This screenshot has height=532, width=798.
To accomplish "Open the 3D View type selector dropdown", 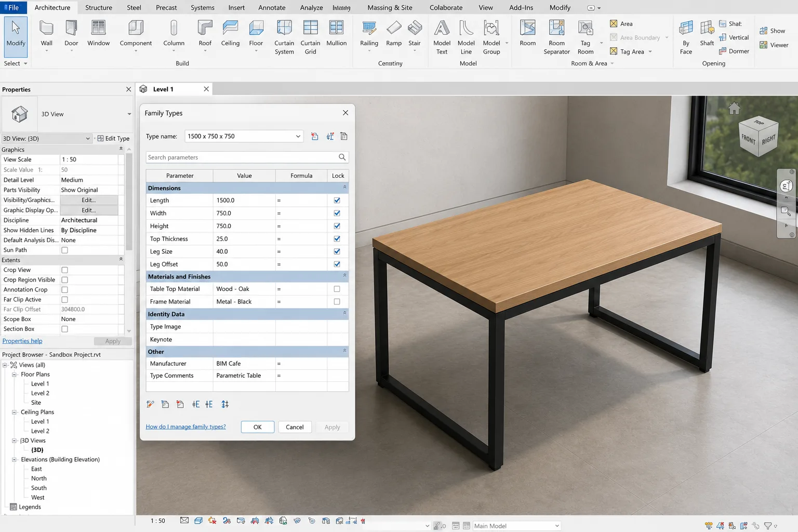I will (x=129, y=114).
